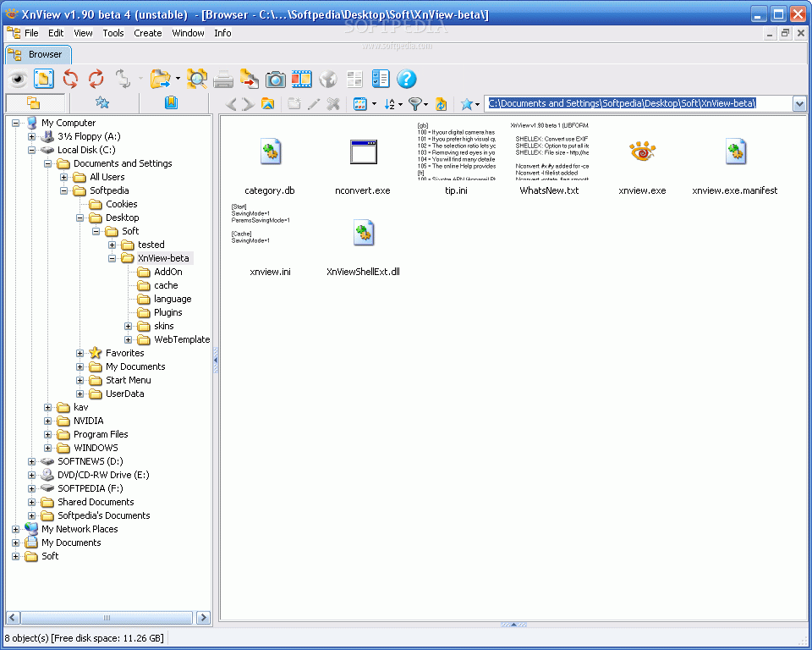Click the rotate clockwise icon

[96, 80]
